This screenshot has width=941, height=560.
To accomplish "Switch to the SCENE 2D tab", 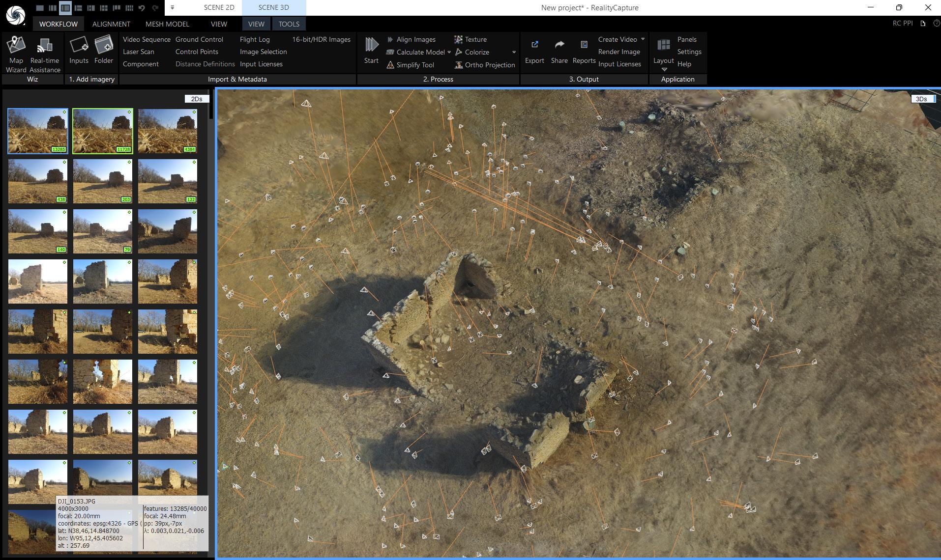I will coord(219,7).
